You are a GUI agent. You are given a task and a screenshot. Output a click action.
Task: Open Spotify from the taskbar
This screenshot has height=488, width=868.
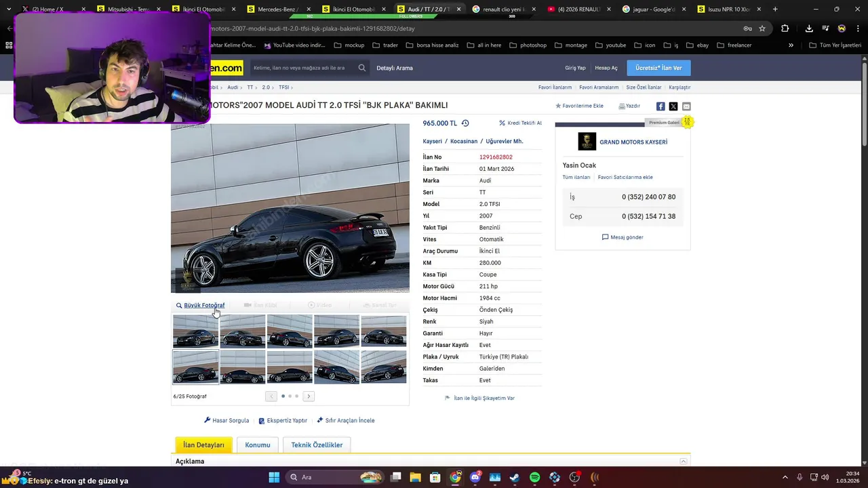pyautogui.click(x=534, y=477)
